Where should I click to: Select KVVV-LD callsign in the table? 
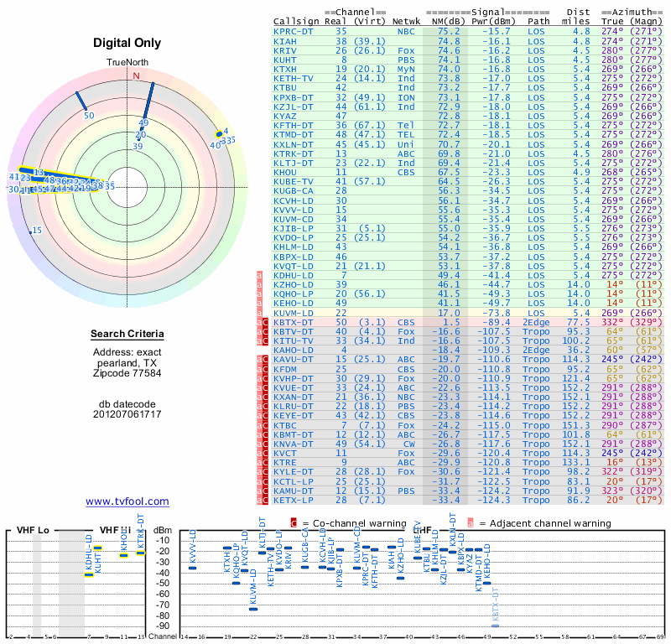tap(293, 210)
